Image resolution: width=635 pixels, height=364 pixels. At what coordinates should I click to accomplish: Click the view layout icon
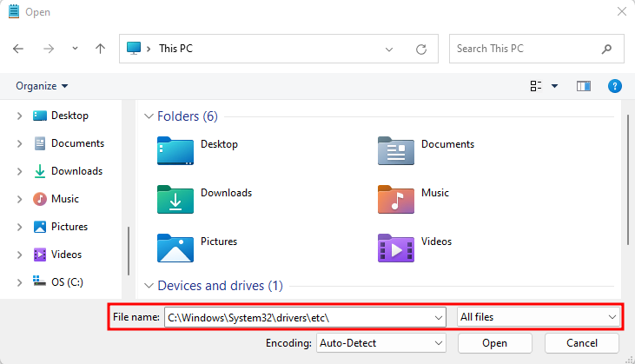[x=536, y=86]
